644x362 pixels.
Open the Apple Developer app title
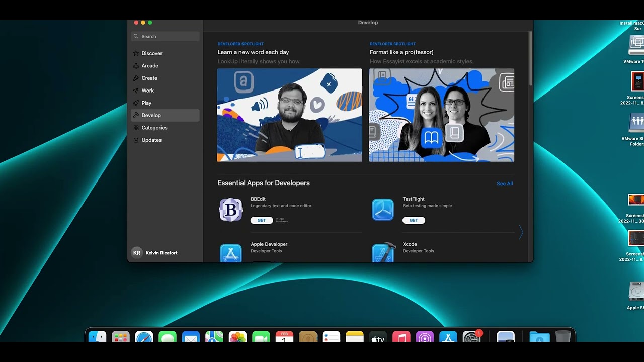(269, 244)
